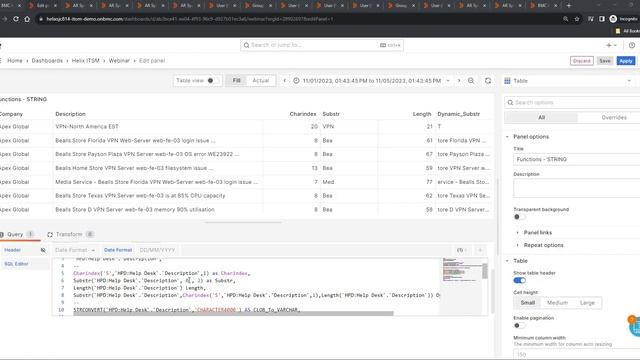Open the help icon in top bar
640x360 pixels.
(x=631, y=45)
